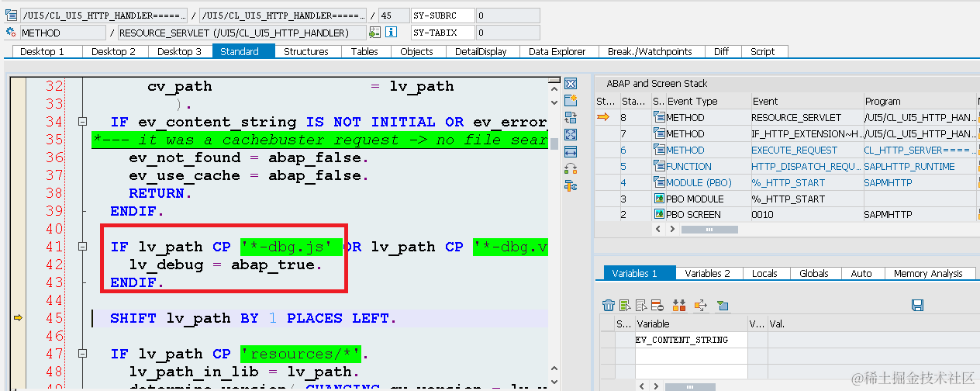Click the delete trash icon in Variables toolbar
The height and width of the screenshot is (391, 980).
[x=609, y=306]
